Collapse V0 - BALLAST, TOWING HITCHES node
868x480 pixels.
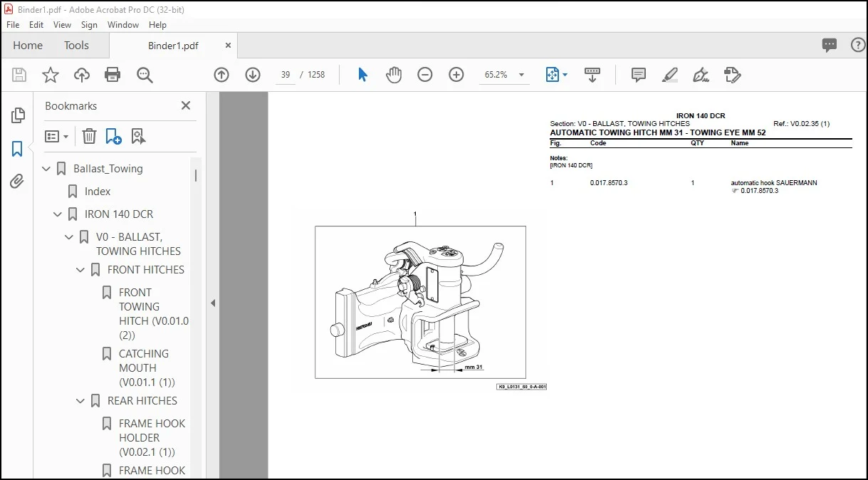(x=70, y=237)
